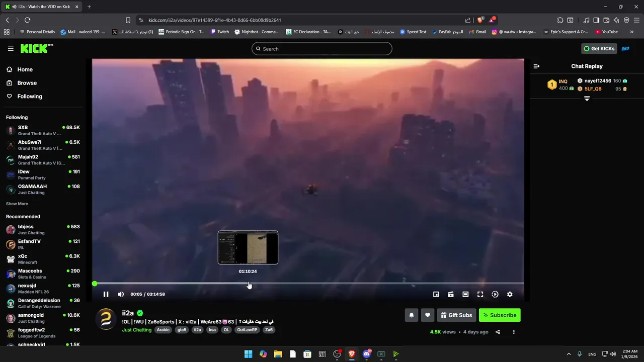Image resolution: width=644 pixels, height=362 pixels.
Task: Open the Gmail bookmark
Action: click(x=477, y=32)
